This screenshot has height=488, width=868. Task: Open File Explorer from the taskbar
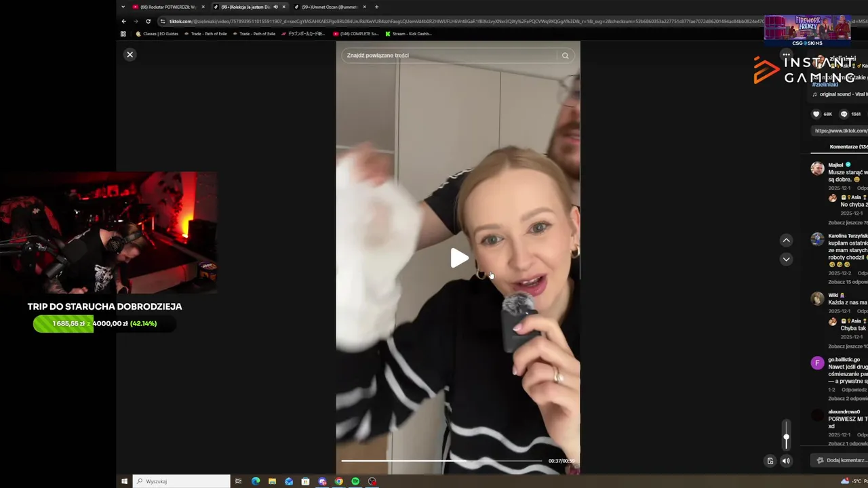pyautogui.click(x=272, y=481)
